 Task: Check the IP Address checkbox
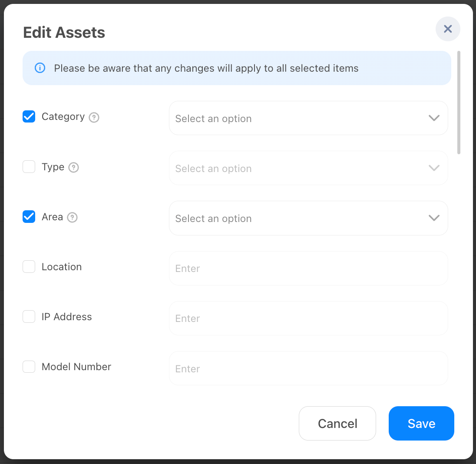pos(29,316)
